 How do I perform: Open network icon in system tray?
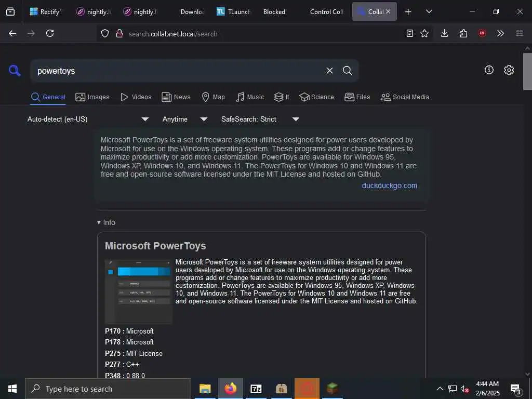click(x=453, y=389)
